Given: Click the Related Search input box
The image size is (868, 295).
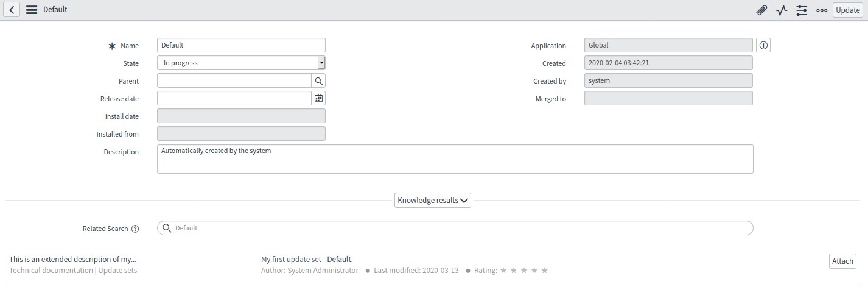Looking at the screenshot, I should tap(455, 228).
